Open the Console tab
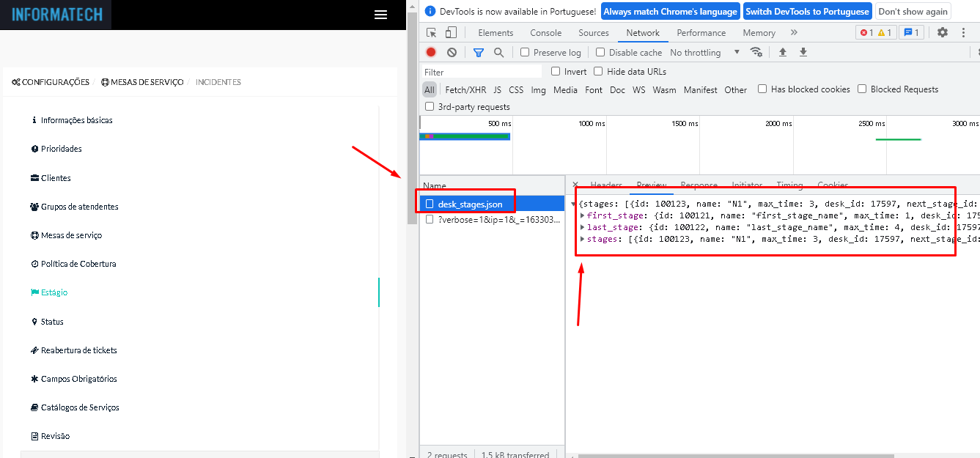This screenshot has width=980, height=458. pos(546,33)
